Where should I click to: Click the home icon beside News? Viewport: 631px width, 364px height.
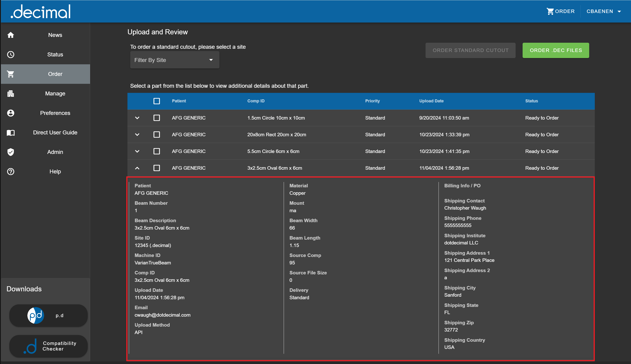[10, 35]
